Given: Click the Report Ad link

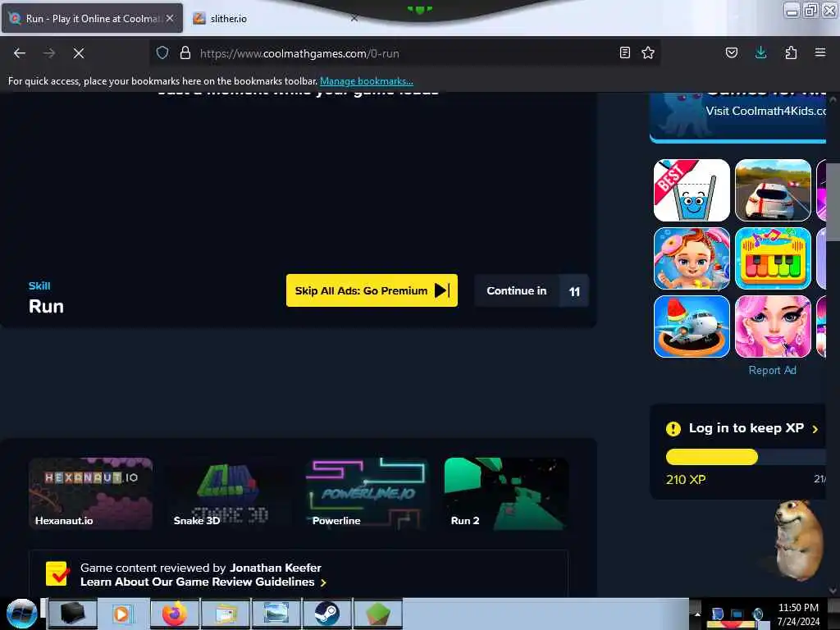Looking at the screenshot, I should [772, 370].
